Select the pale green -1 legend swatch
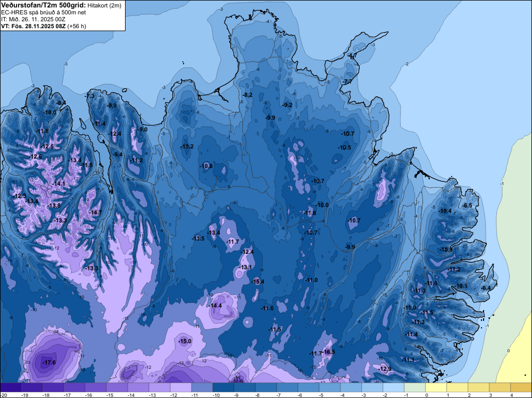This screenshot has width=532, height=398. click(414, 387)
